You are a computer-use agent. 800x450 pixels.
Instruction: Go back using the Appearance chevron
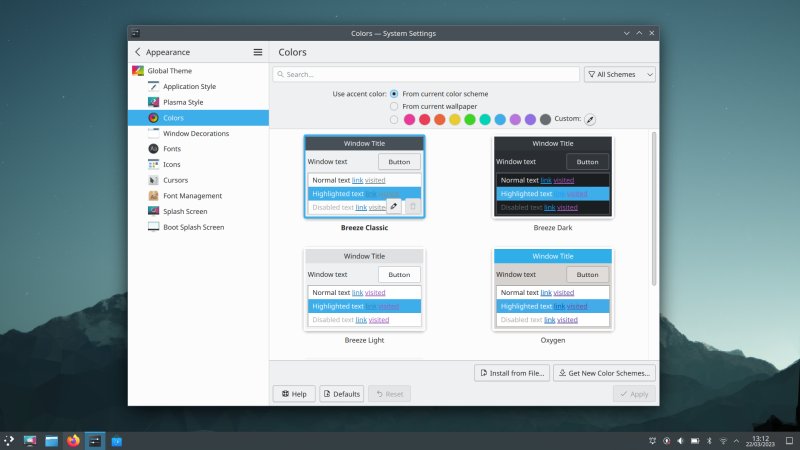(138, 52)
